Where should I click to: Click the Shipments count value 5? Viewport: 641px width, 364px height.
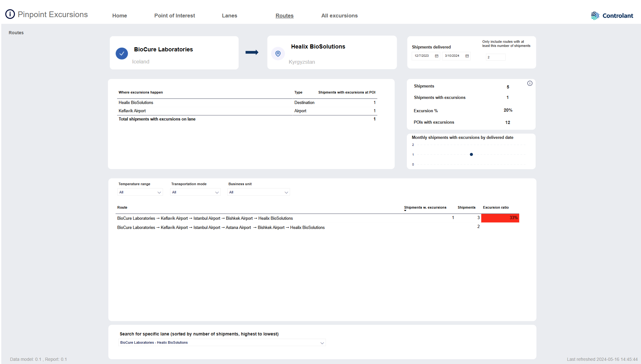(508, 87)
